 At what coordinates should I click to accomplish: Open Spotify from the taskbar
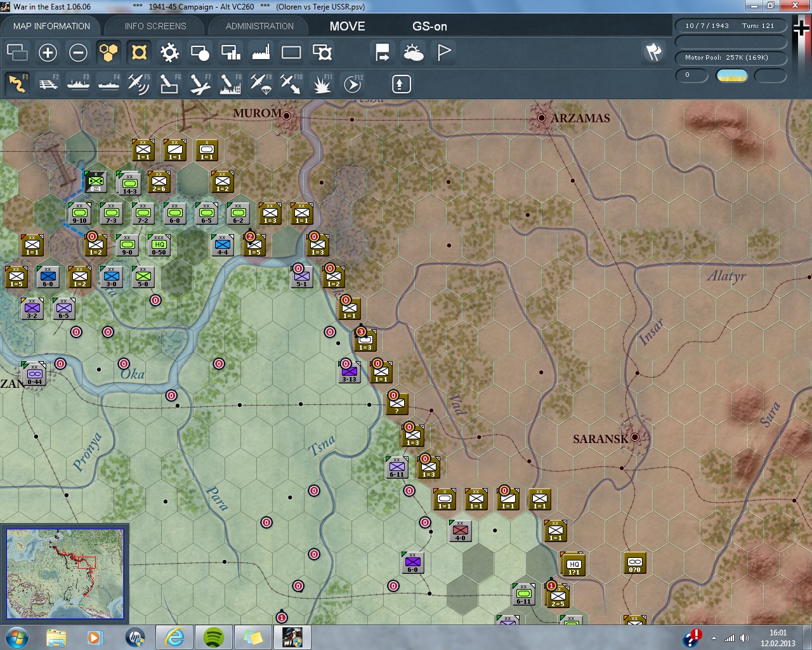(214, 637)
